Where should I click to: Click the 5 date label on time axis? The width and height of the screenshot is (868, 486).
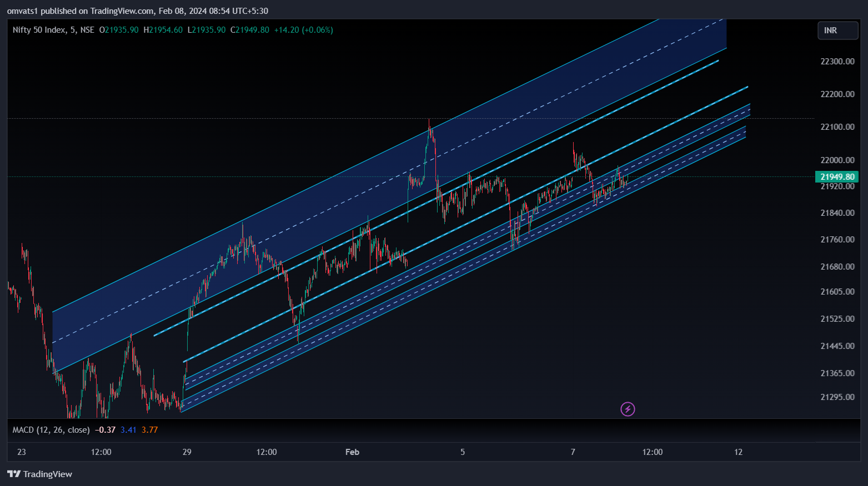[x=463, y=452]
